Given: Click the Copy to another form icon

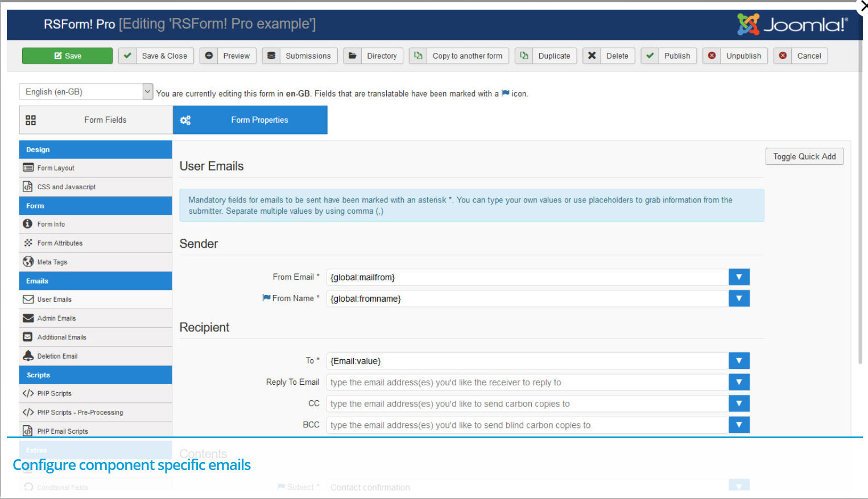Looking at the screenshot, I should [418, 56].
